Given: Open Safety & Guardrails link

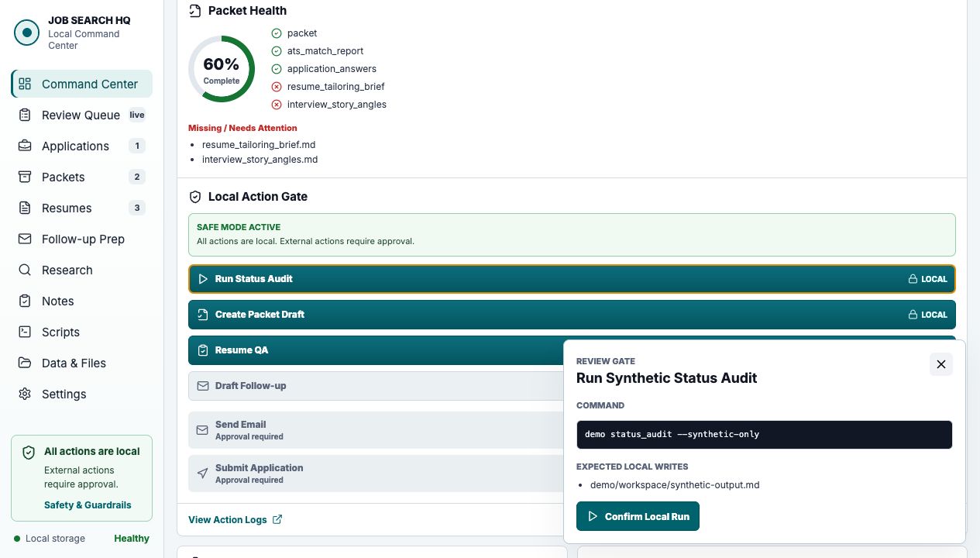Looking at the screenshot, I should pyautogui.click(x=88, y=505).
